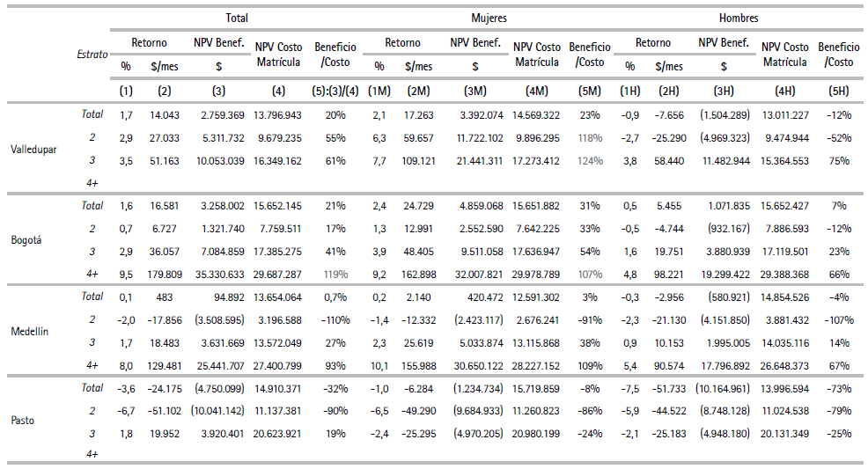Select the (1M) column identifier
This screenshot has height=469, width=868.
point(379,90)
